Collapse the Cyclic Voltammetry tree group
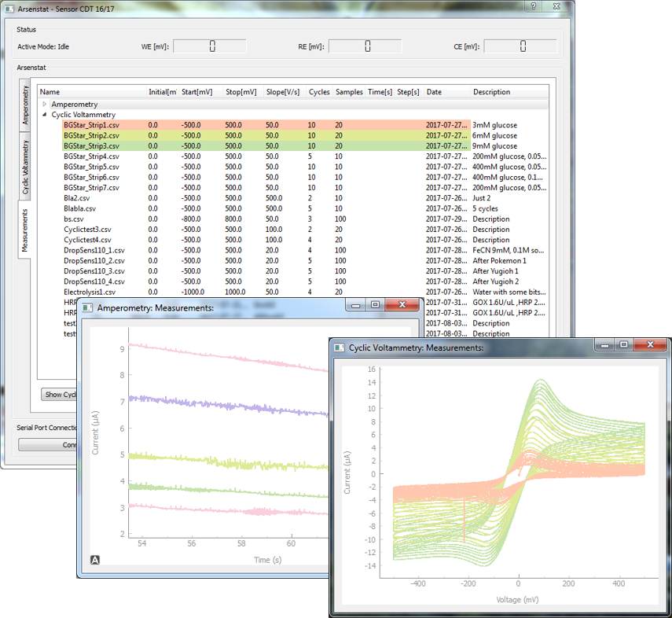 click(x=44, y=115)
